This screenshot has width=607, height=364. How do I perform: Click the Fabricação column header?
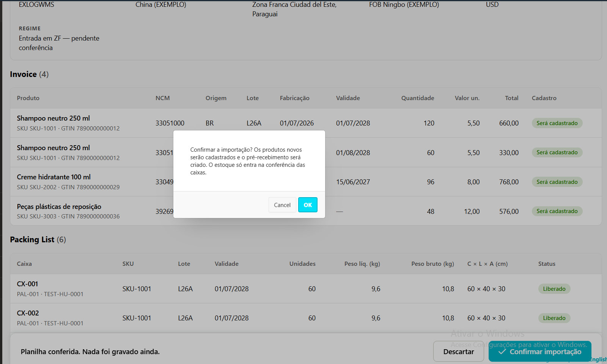[294, 98]
